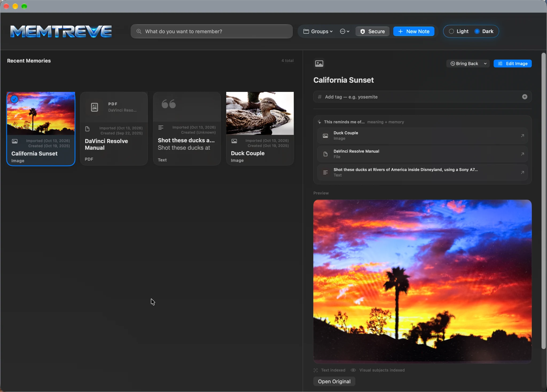This screenshot has height=392, width=547.
Task: Click the Recent Memories heading
Action: [x=29, y=61]
